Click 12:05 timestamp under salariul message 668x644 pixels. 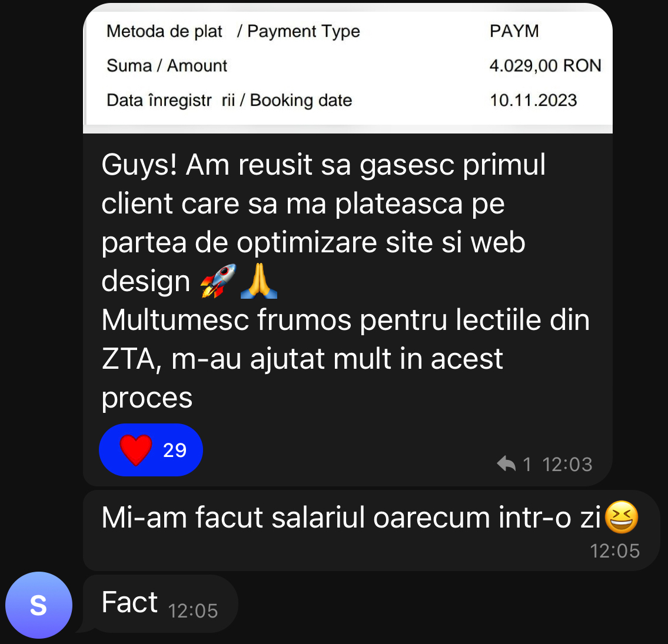click(615, 551)
